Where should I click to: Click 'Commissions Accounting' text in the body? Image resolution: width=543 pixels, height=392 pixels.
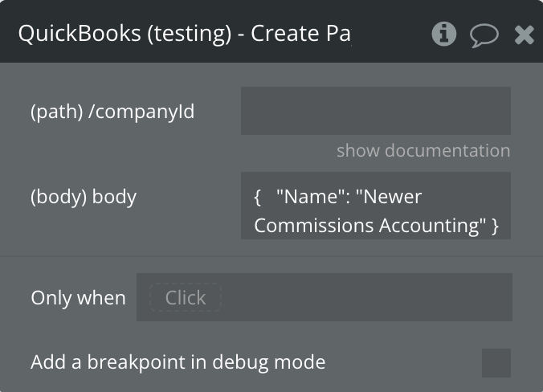pos(366,226)
